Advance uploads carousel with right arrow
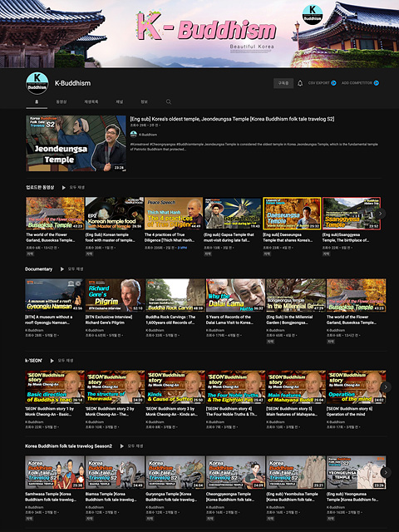 click(381, 214)
